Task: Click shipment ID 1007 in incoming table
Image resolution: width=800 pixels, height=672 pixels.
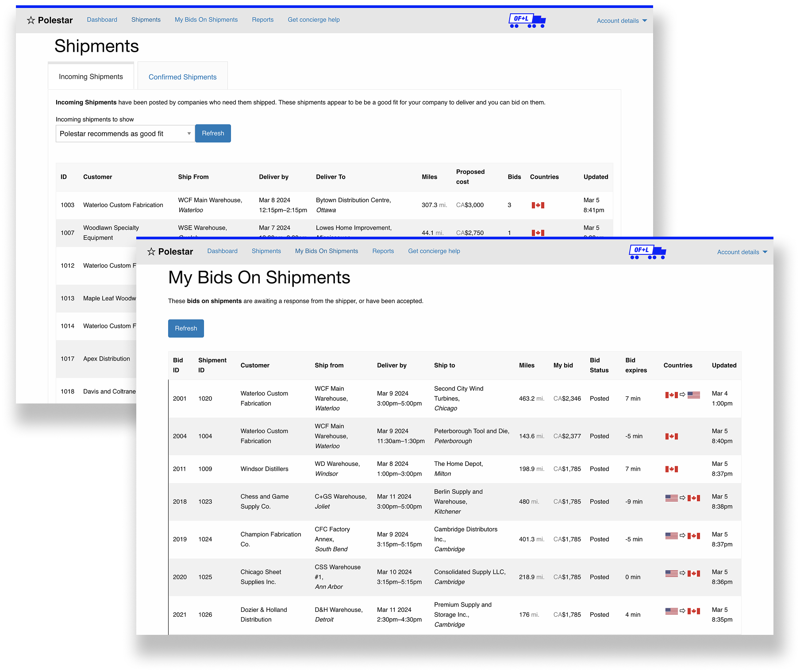Action: [x=68, y=233]
